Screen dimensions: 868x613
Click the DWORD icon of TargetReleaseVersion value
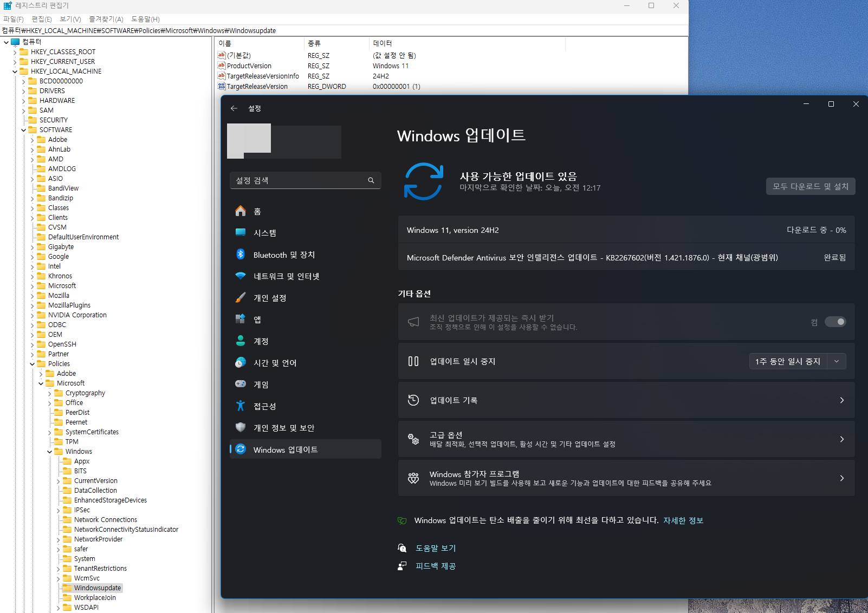[x=221, y=86]
